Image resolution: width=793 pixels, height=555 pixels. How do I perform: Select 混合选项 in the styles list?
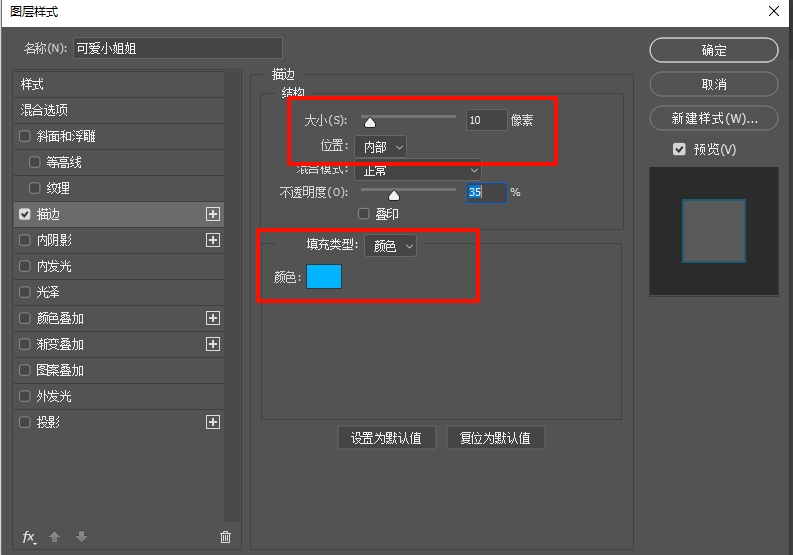coord(45,110)
